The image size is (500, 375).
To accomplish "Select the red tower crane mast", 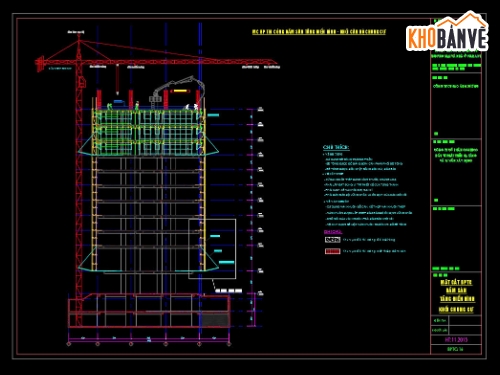I will click(79, 183).
